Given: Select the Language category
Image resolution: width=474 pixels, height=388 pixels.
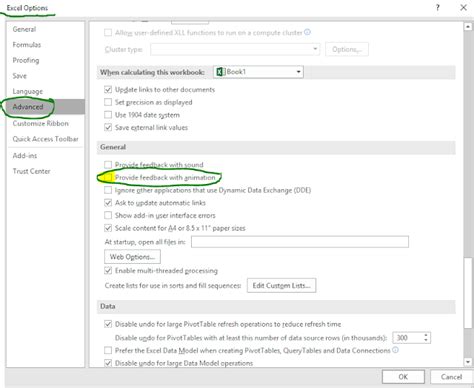Looking at the screenshot, I should 28,91.
